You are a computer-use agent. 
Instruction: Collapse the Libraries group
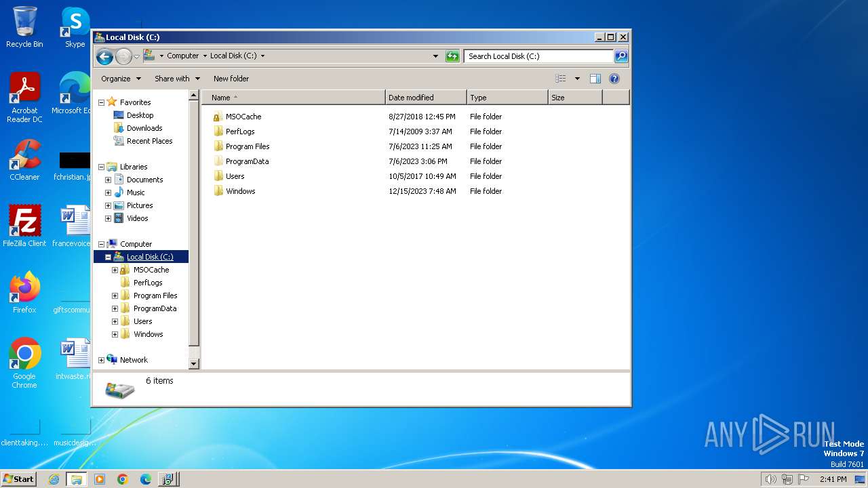(x=101, y=167)
